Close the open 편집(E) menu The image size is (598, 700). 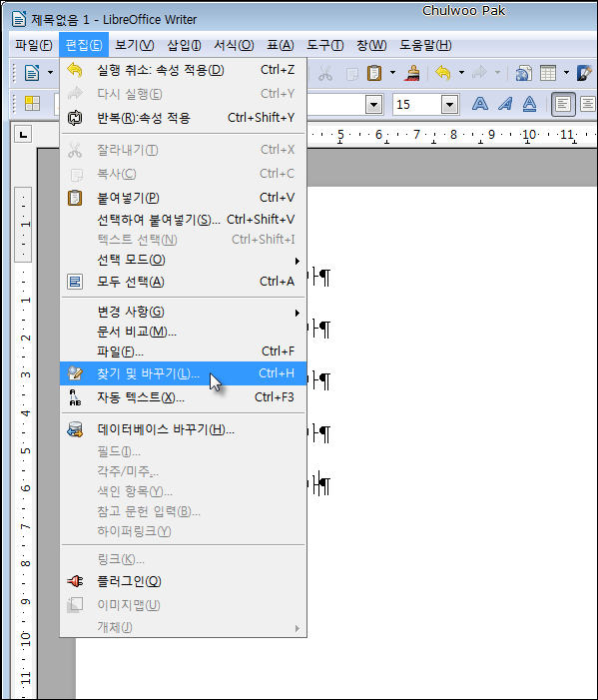(x=84, y=45)
